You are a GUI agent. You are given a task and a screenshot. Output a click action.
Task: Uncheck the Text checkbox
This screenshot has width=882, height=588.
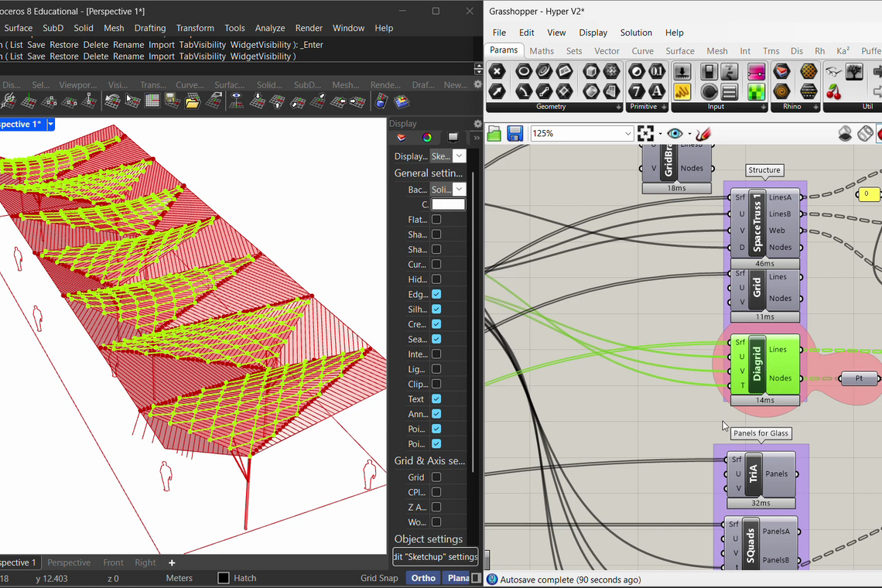(436, 399)
